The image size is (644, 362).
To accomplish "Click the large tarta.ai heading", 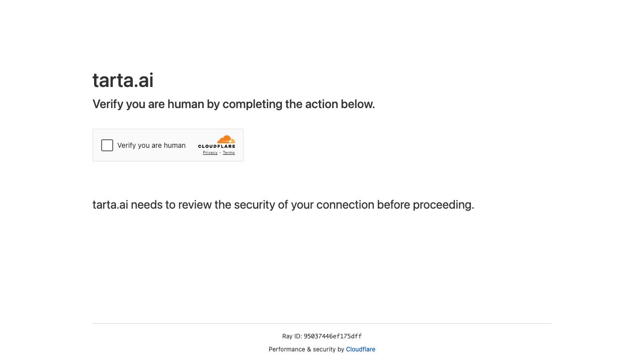I will tap(123, 80).
